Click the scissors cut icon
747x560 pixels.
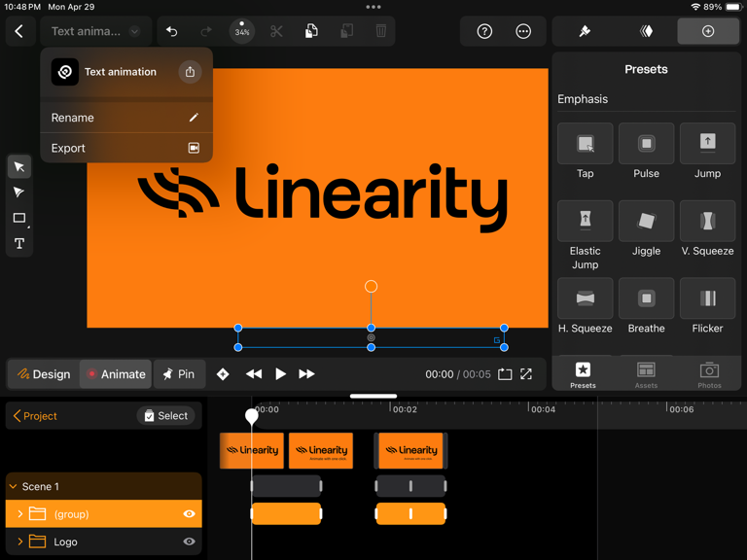coord(276,31)
